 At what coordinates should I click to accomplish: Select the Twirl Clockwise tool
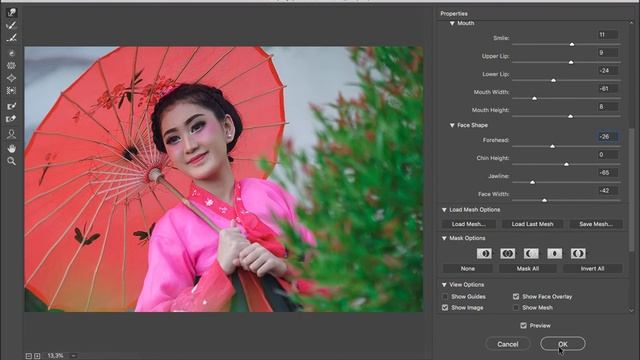11,53
